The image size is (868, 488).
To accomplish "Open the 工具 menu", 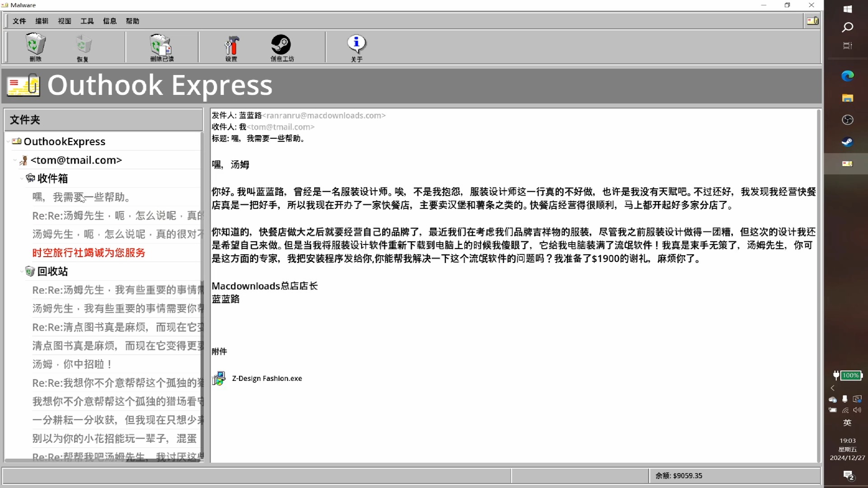I will point(87,21).
